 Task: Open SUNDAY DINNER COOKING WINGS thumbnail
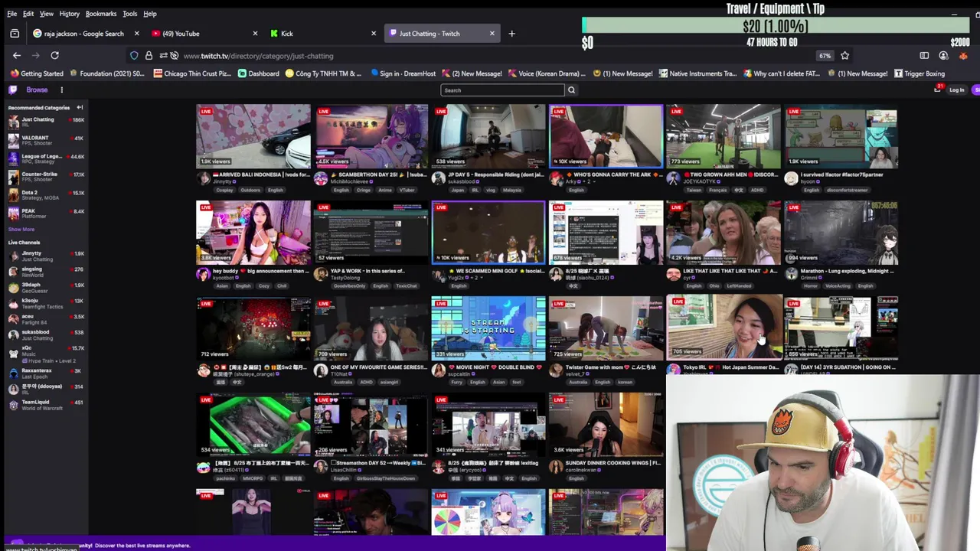click(606, 425)
